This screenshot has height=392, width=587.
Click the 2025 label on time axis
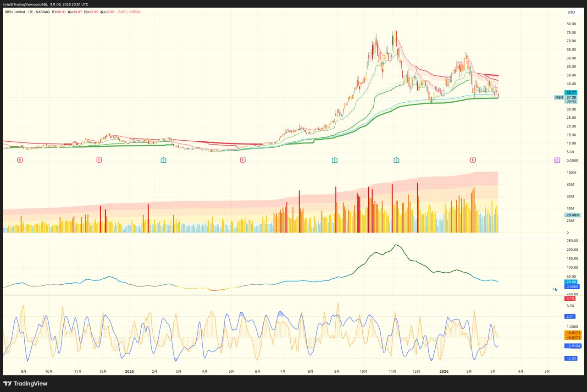[x=129, y=371]
